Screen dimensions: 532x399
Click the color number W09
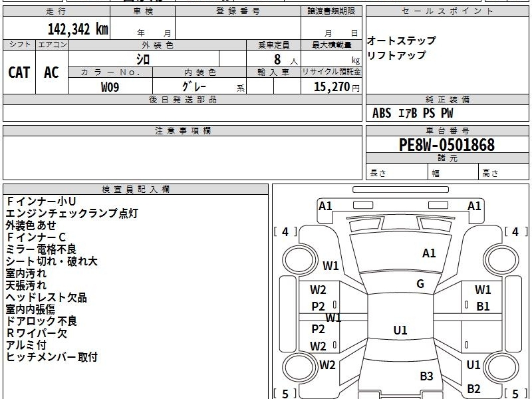[x=110, y=87]
